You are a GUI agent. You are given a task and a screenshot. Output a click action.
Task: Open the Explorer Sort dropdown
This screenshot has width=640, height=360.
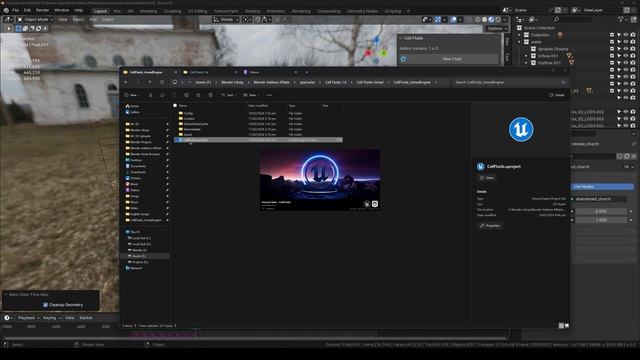[228, 95]
